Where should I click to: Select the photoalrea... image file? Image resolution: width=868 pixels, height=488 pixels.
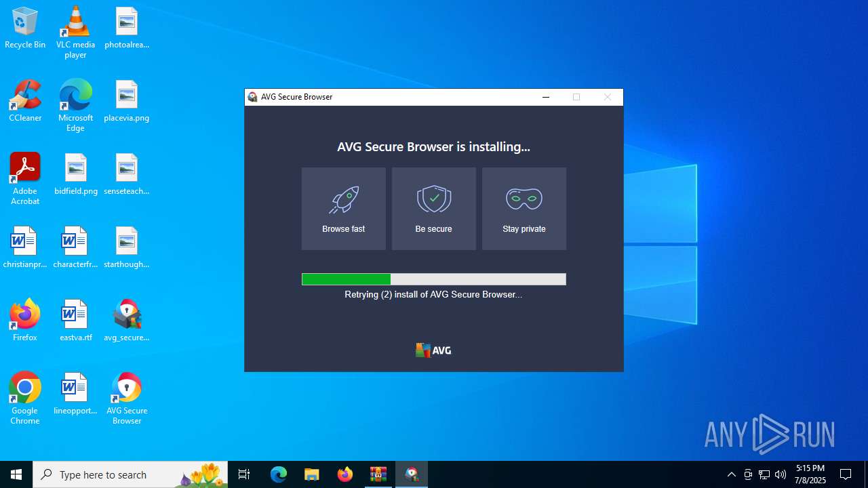click(x=127, y=28)
